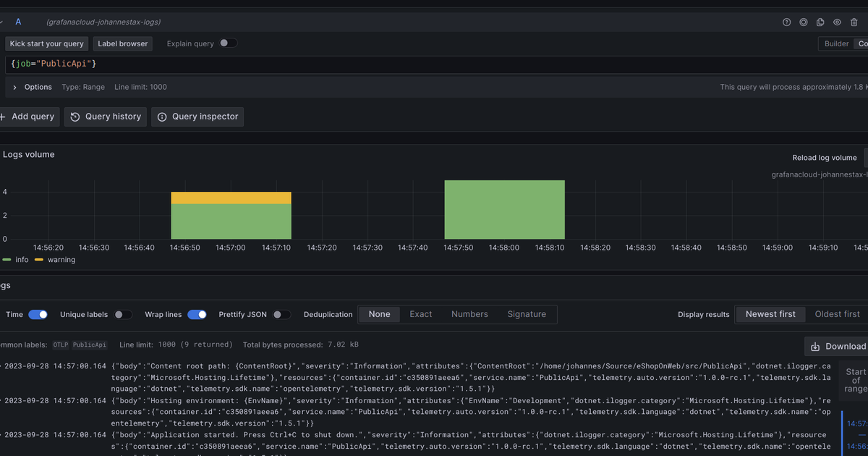868x456 pixels.
Task: Duplicate query A with copy icon
Action: 820,22
